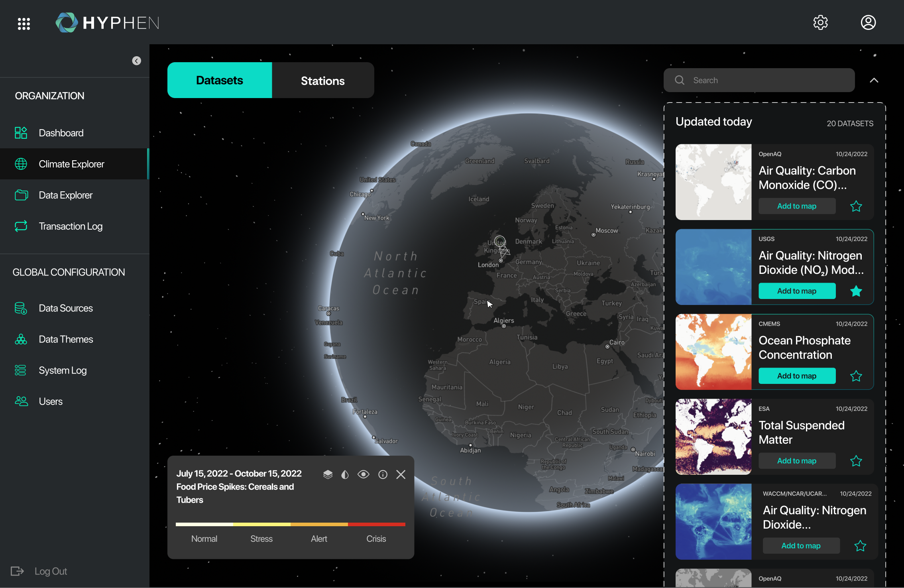Add USGS Nitrogen Dioxide dataset to map
Screen dimensions: 904x588
coord(797,291)
